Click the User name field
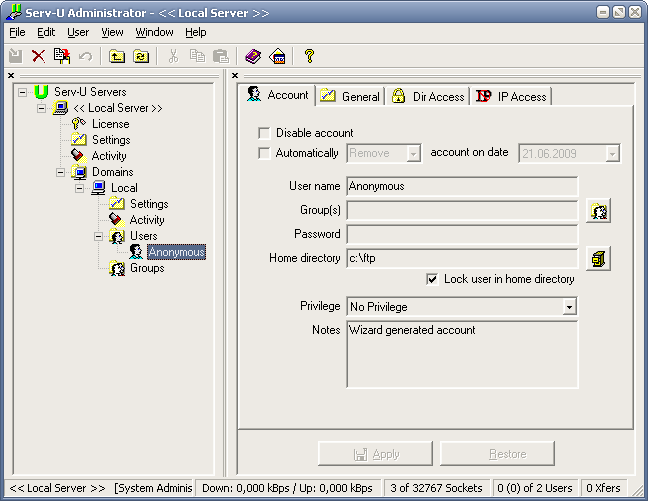This screenshot has width=648, height=501. (462, 186)
